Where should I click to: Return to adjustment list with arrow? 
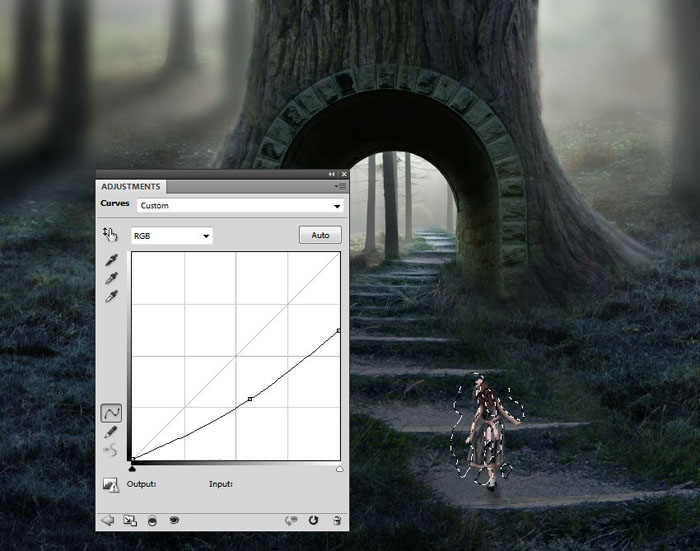click(x=108, y=520)
